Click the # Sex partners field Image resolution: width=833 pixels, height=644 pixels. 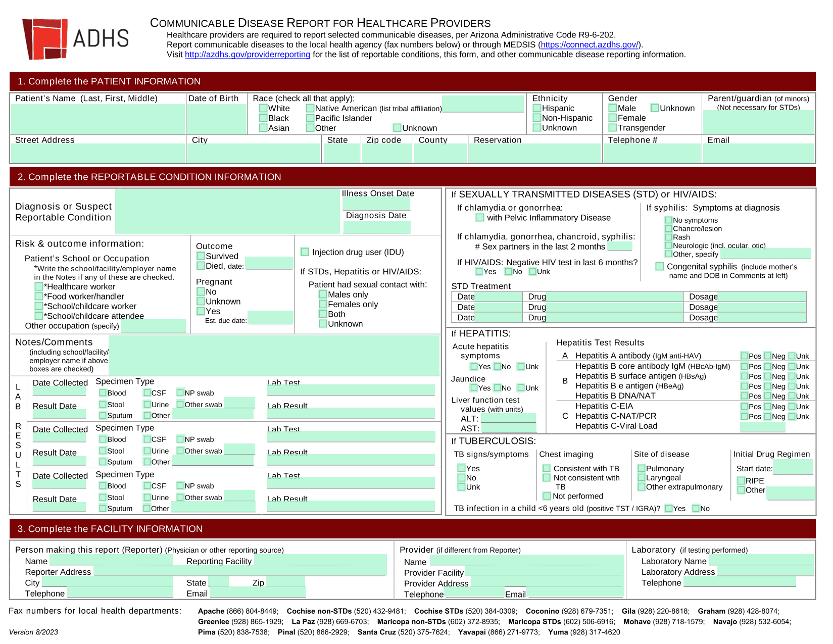619,246
